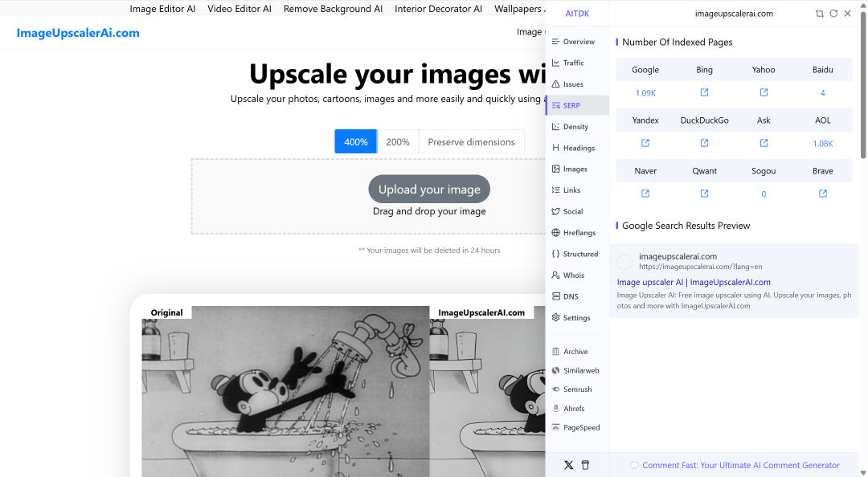Select the 200% upscale option

(398, 141)
